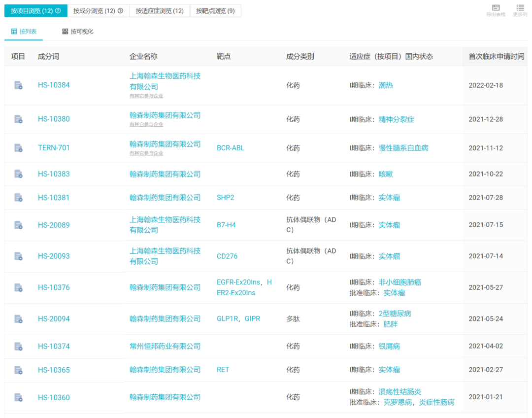Open project icon for HS-10374 row

[x=18, y=347]
